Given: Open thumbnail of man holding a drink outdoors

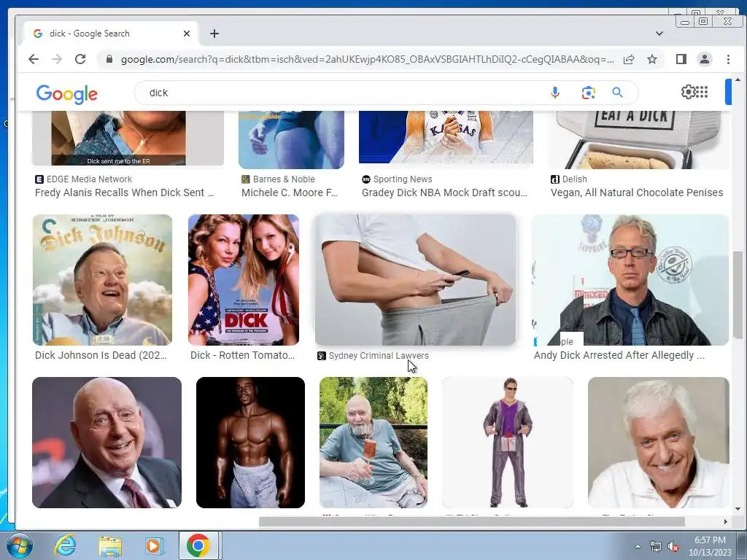Looking at the screenshot, I should point(373,443).
